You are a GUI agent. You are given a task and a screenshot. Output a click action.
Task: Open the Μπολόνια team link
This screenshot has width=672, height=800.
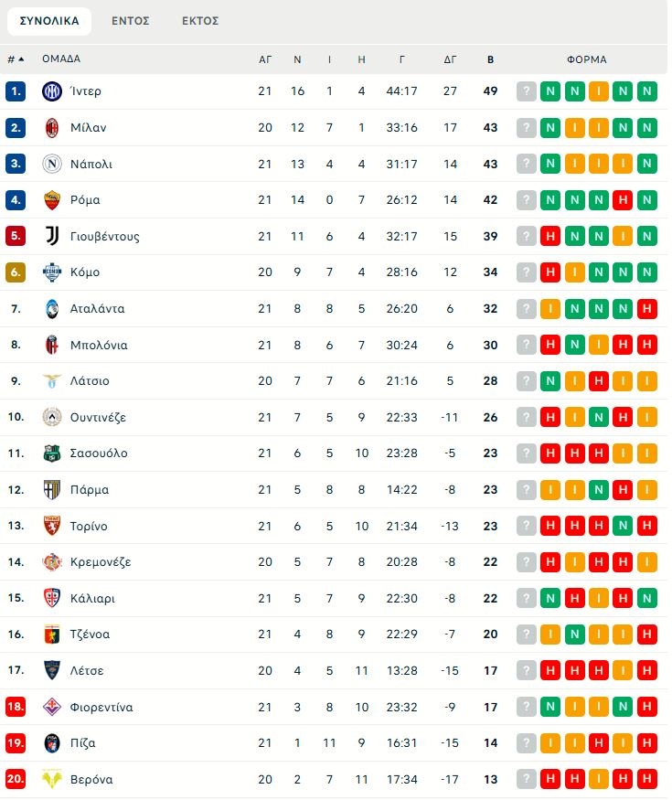[x=99, y=345]
